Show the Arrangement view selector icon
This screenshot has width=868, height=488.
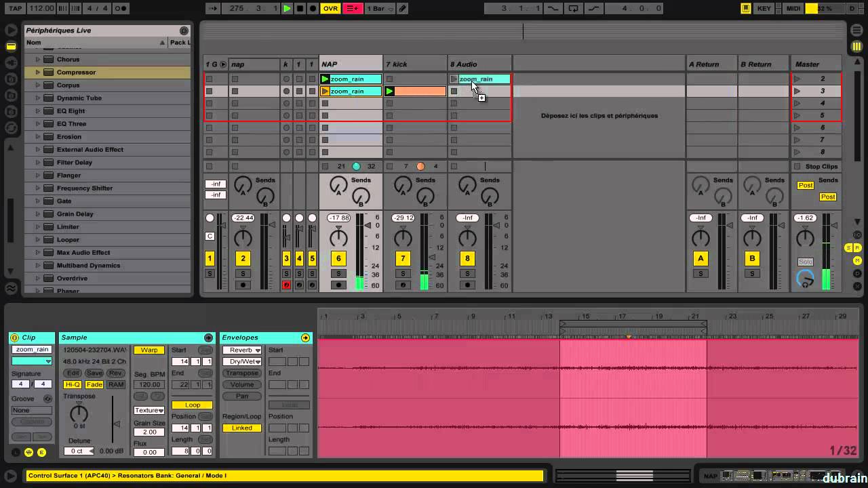[856, 30]
